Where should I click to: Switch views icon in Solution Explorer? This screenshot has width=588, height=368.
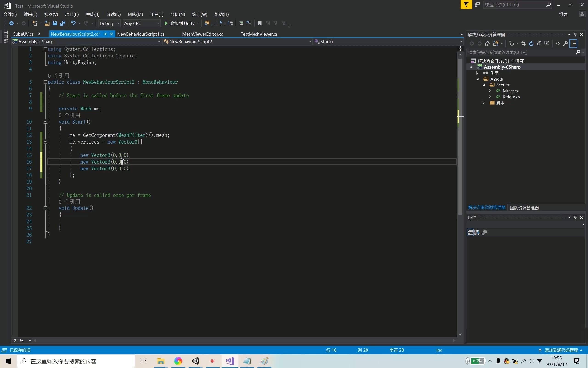[x=496, y=43]
